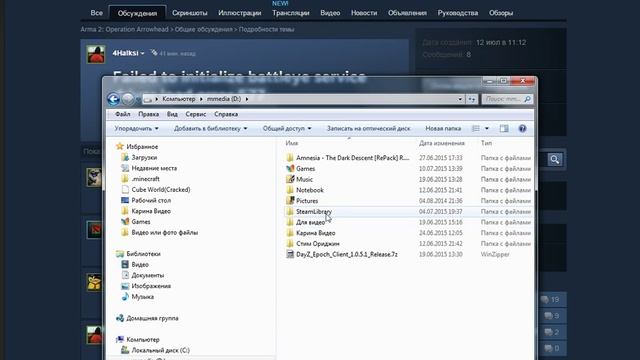Click mmedia (D:) breadcrumb segment
This screenshot has height=360, width=640.
click(224, 99)
